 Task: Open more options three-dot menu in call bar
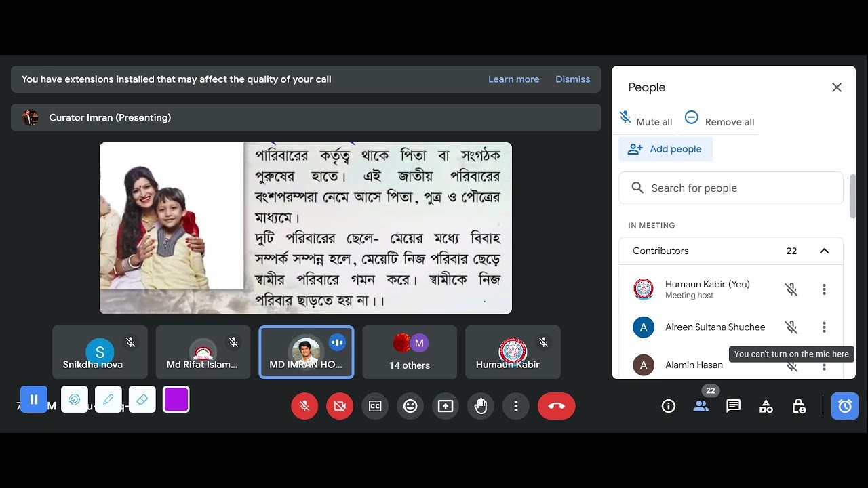tap(516, 406)
